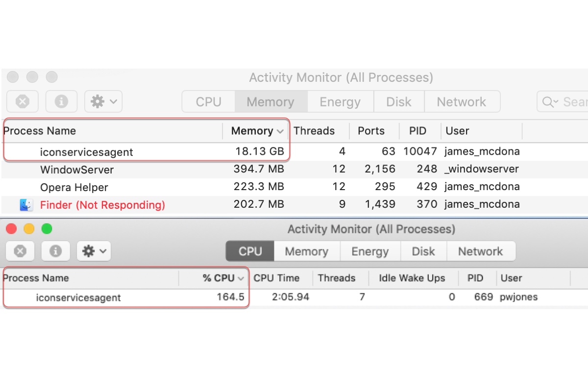The image size is (588, 392).
Task: Click the 164.5 CPU percentage value
Action: click(x=230, y=297)
